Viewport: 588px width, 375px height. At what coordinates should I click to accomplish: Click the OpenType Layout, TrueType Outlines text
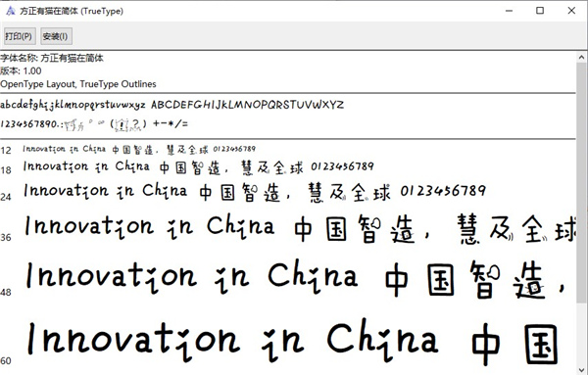point(78,84)
